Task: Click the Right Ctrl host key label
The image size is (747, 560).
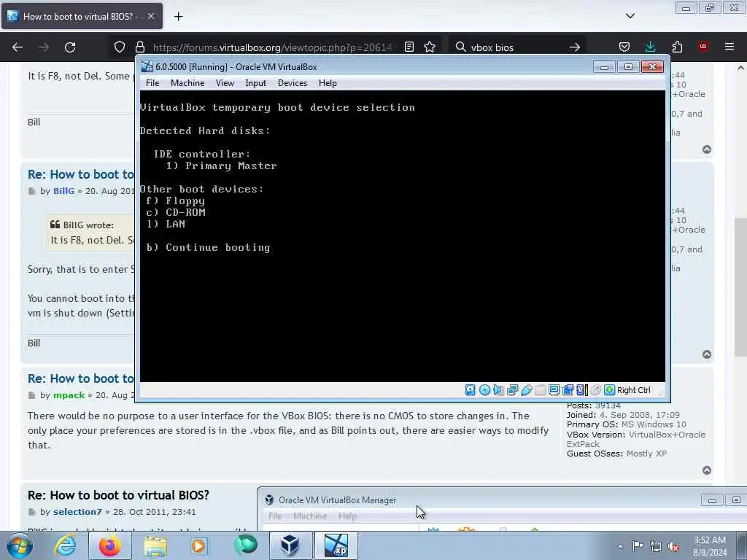Action: (x=634, y=390)
